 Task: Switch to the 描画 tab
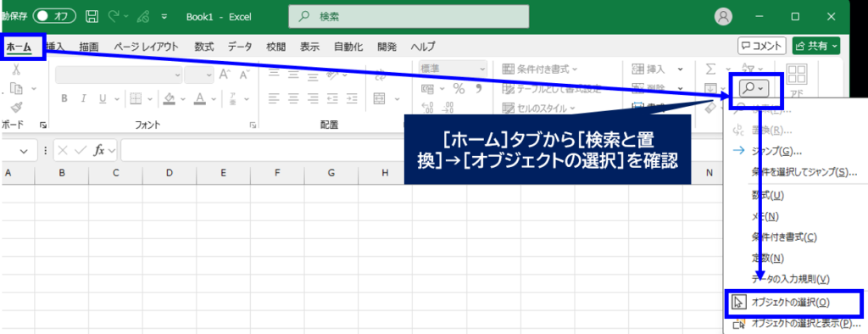(x=88, y=47)
